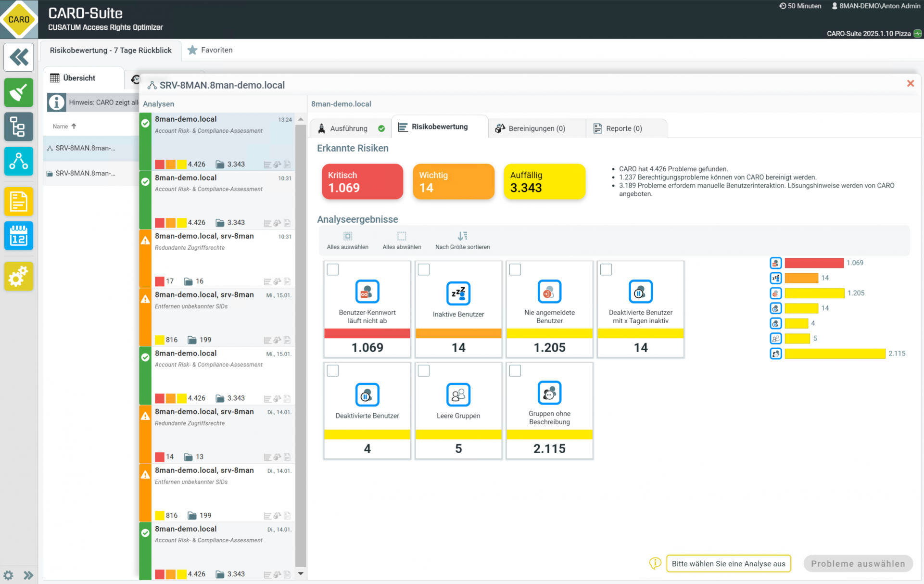This screenshot has width=924, height=584.
Task: Check the Benutzer-Kennwort läuft nicht ab tile
Action: click(332, 269)
